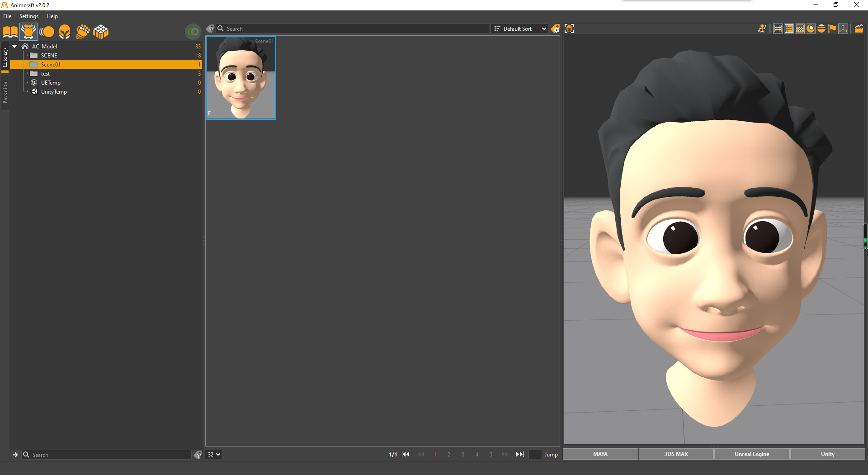Click the home icon of AC_Model
The image size is (868, 475).
click(25, 46)
